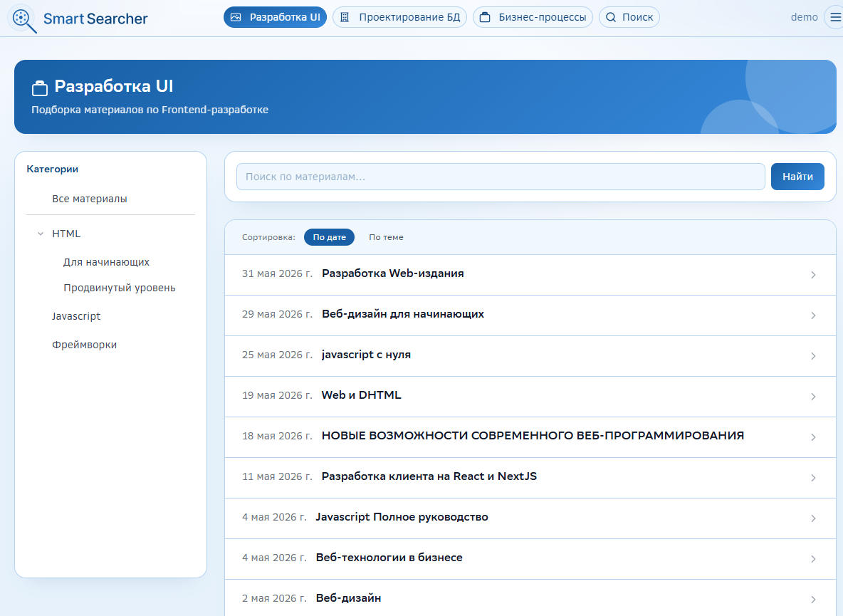Open arrow for НОВЫЕ ВОЗМОЖНОСТИ row
This screenshot has height=616, width=843.
(x=813, y=437)
